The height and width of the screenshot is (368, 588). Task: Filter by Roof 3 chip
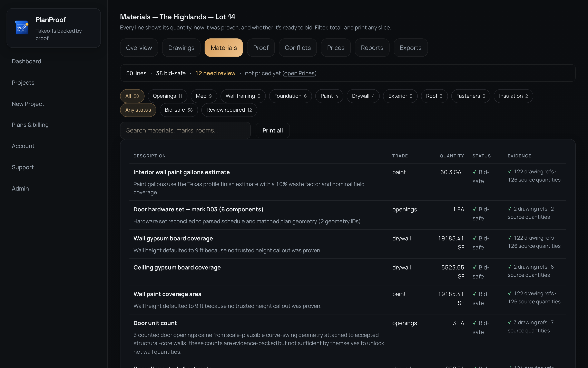(x=434, y=96)
